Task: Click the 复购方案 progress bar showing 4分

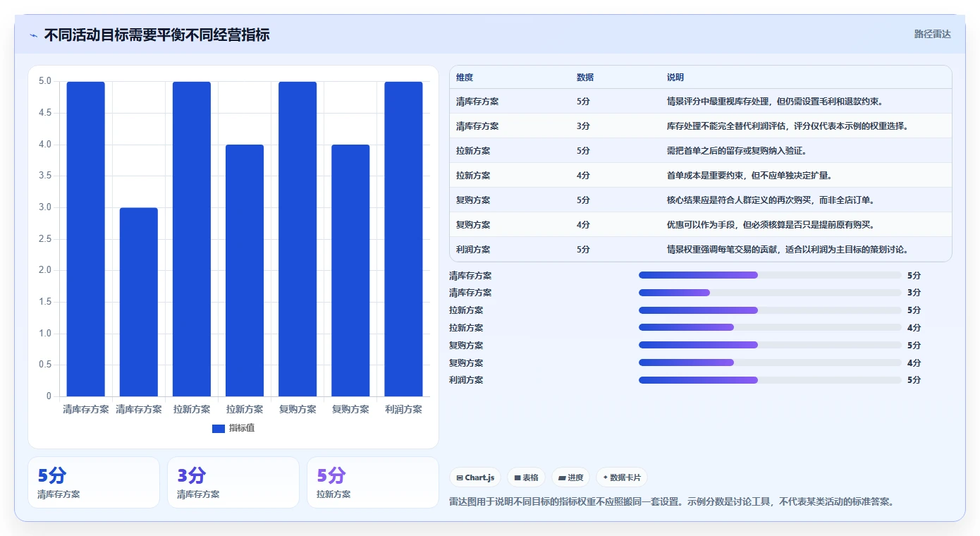Action: click(770, 363)
